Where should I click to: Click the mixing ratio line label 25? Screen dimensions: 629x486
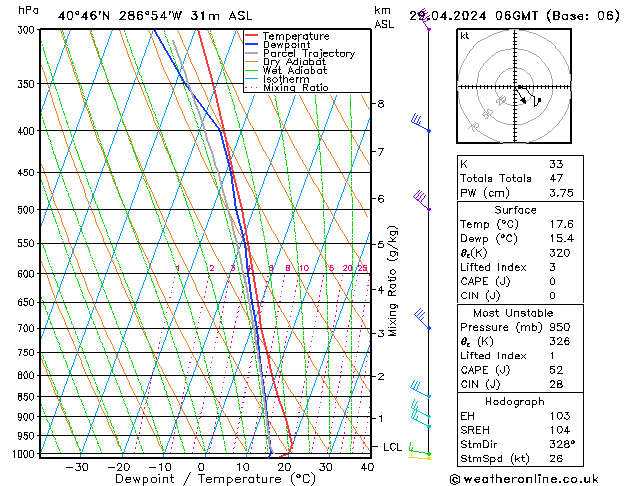362,268
